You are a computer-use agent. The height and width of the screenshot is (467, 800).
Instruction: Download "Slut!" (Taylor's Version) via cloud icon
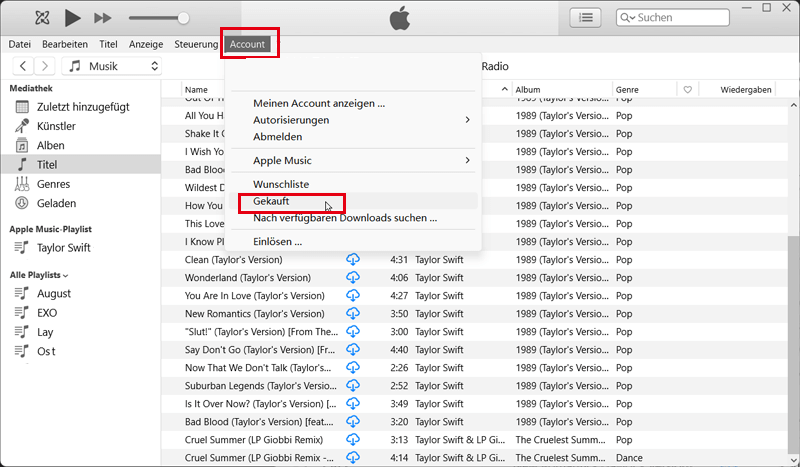353,332
